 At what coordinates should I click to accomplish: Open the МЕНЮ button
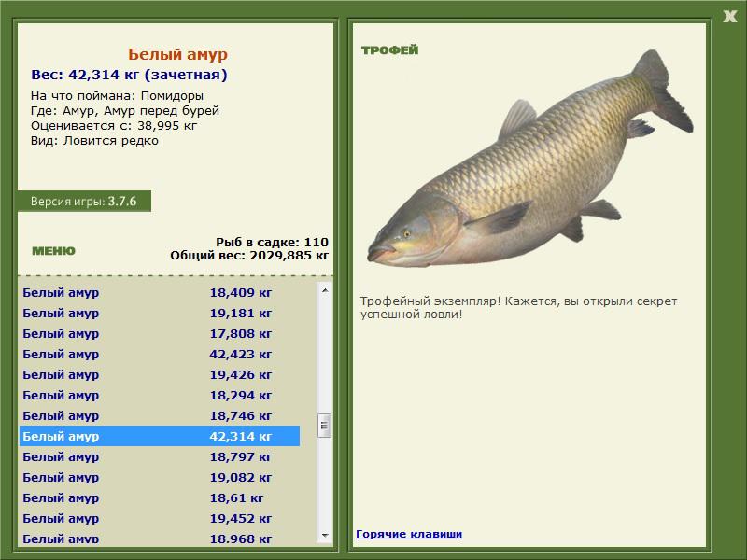tap(53, 251)
